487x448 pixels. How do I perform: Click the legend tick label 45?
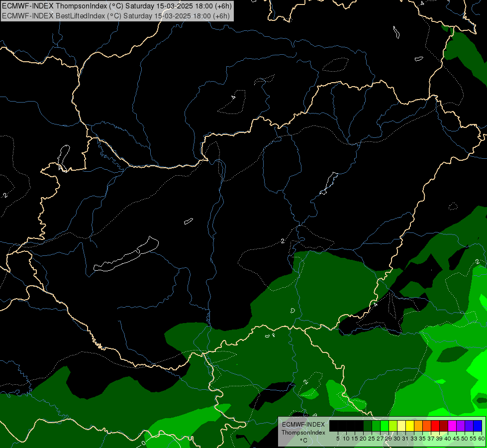coord(457,439)
